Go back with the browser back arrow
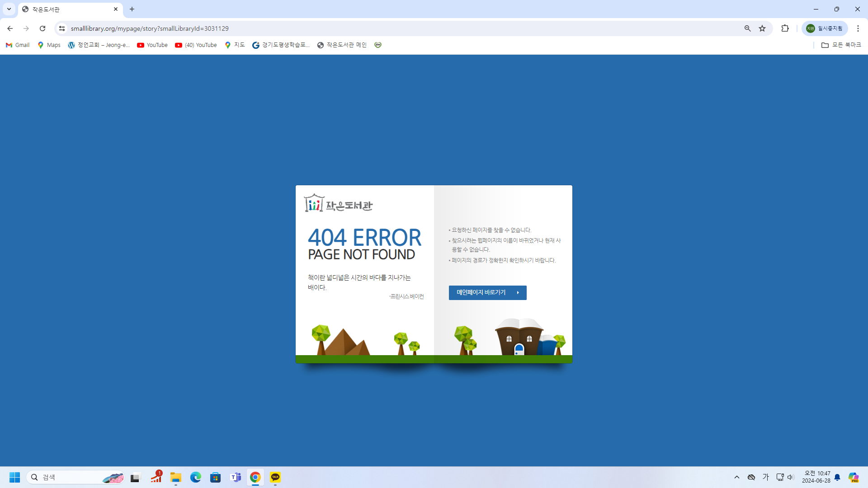 10,28
